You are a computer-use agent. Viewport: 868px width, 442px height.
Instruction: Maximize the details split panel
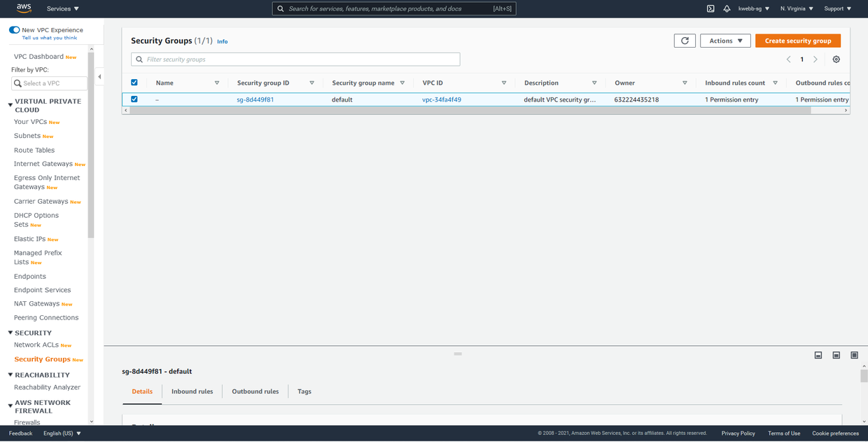pos(854,355)
